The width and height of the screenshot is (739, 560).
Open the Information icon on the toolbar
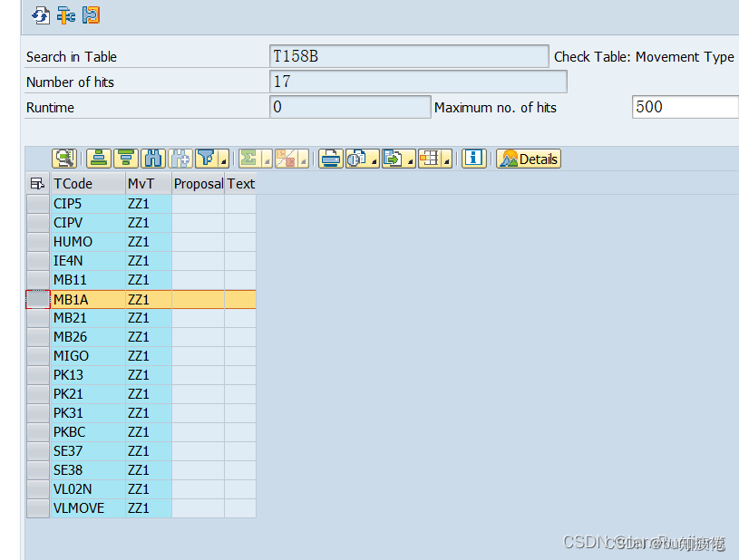(x=473, y=158)
